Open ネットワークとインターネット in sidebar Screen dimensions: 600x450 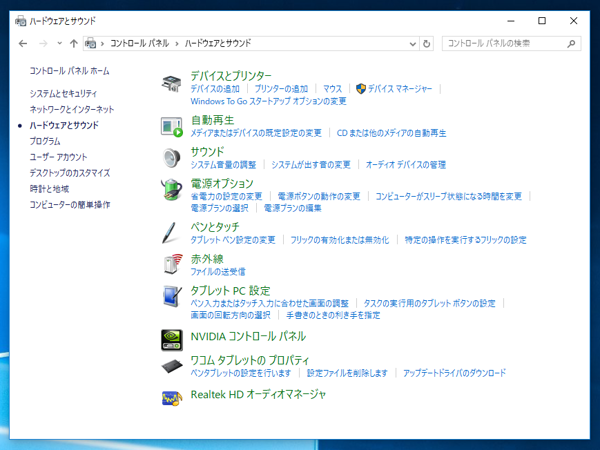tap(72, 109)
